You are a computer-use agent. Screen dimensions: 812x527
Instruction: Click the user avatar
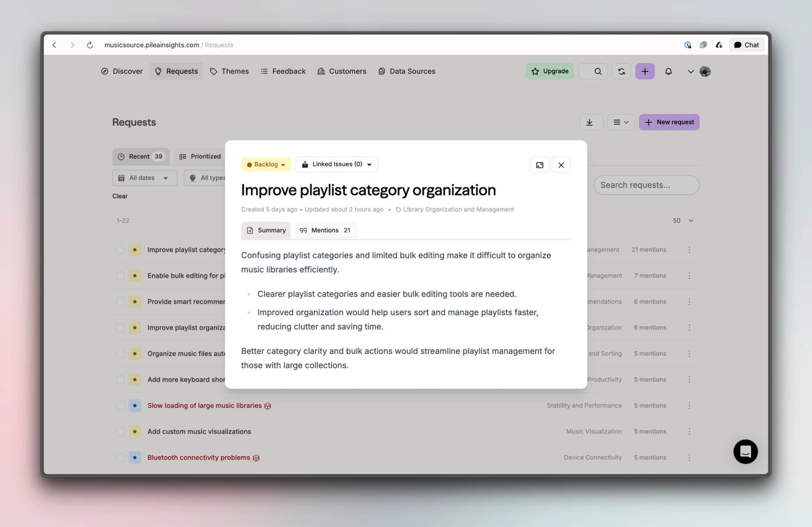click(x=705, y=71)
